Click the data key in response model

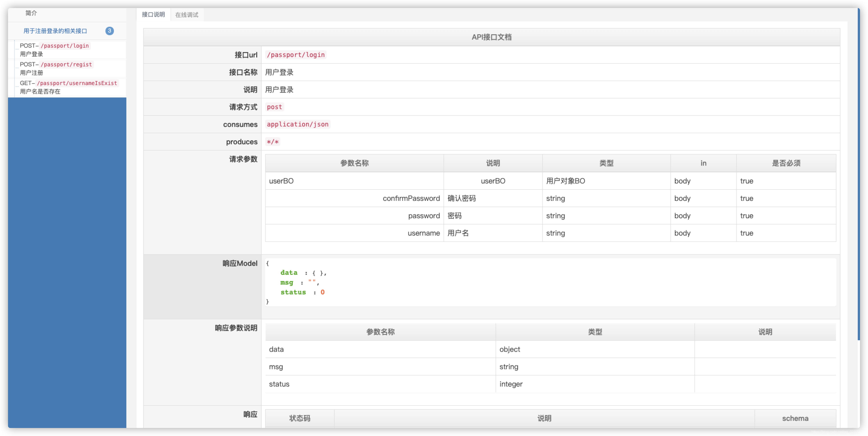[289, 273]
